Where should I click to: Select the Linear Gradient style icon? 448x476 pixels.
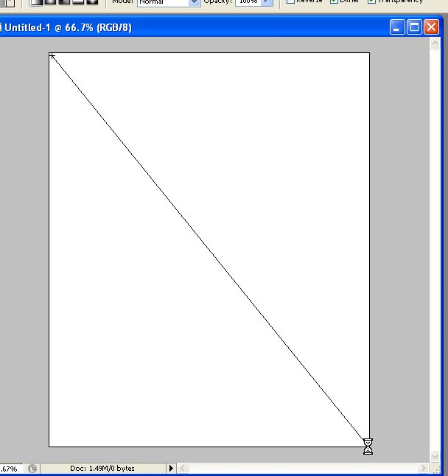click(x=36, y=1)
